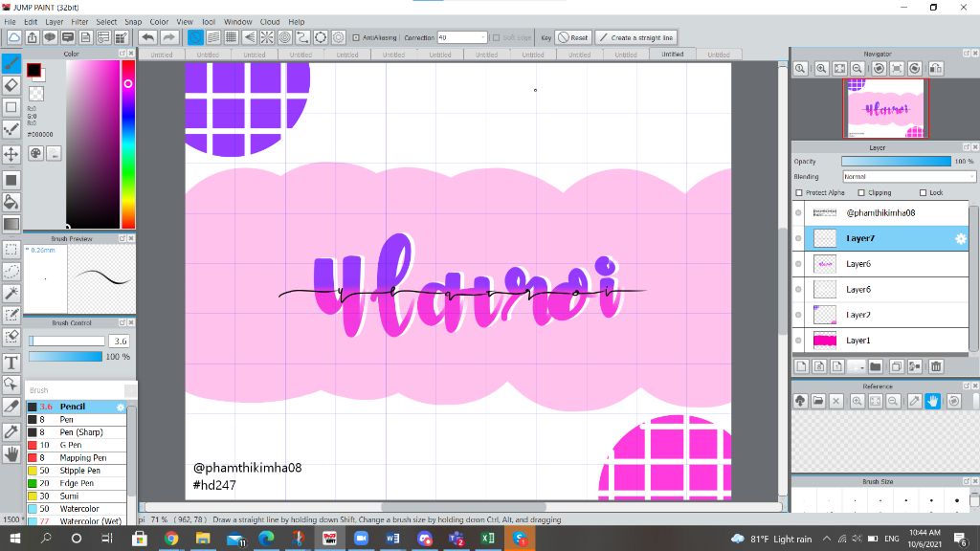Adjust the layer Opacity slider
Image resolution: width=980 pixels, height=551 pixels.
(x=896, y=161)
